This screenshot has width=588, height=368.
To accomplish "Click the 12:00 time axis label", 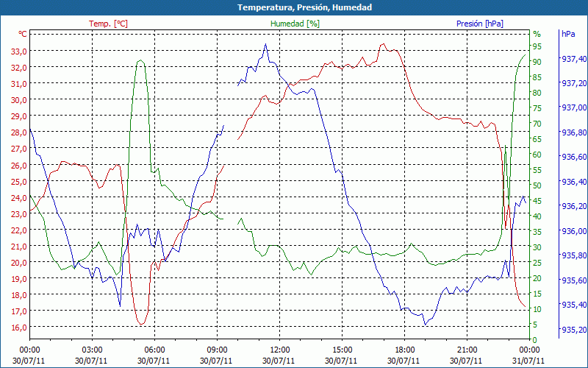I will point(280,350).
